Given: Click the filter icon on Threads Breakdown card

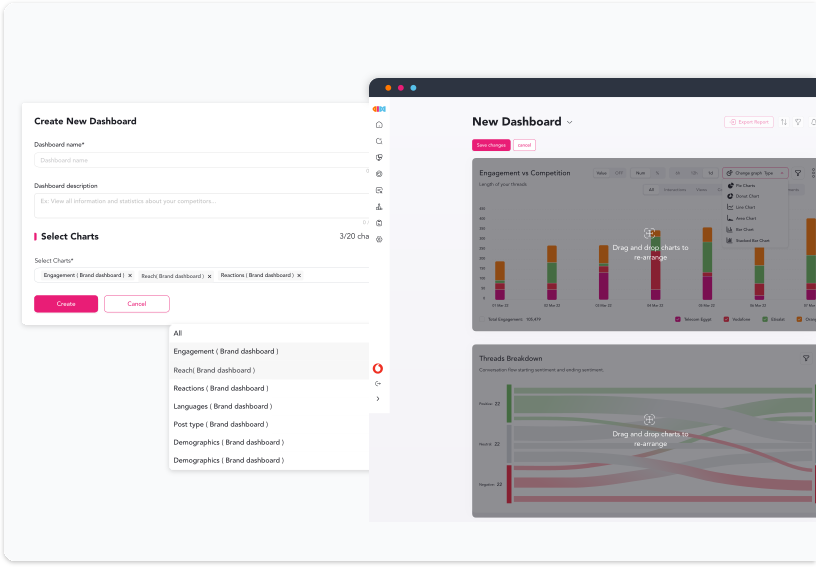Looking at the screenshot, I should point(806,358).
